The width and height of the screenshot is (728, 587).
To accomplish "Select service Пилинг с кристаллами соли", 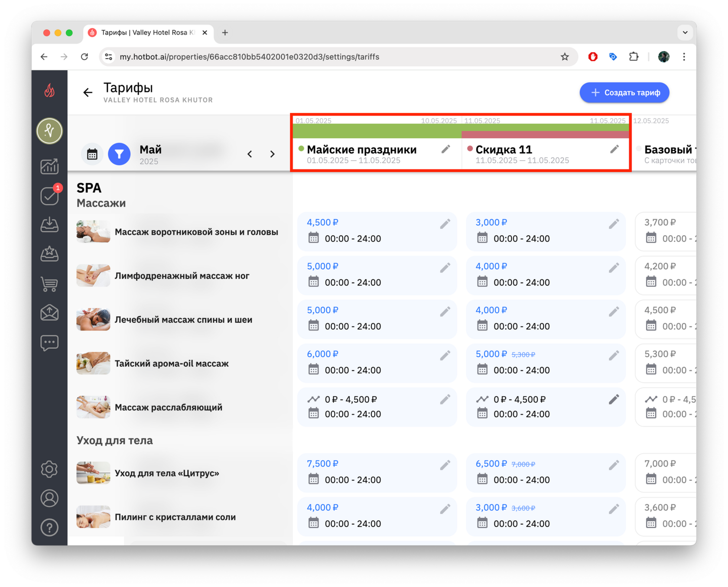I will pyautogui.click(x=175, y=517).
